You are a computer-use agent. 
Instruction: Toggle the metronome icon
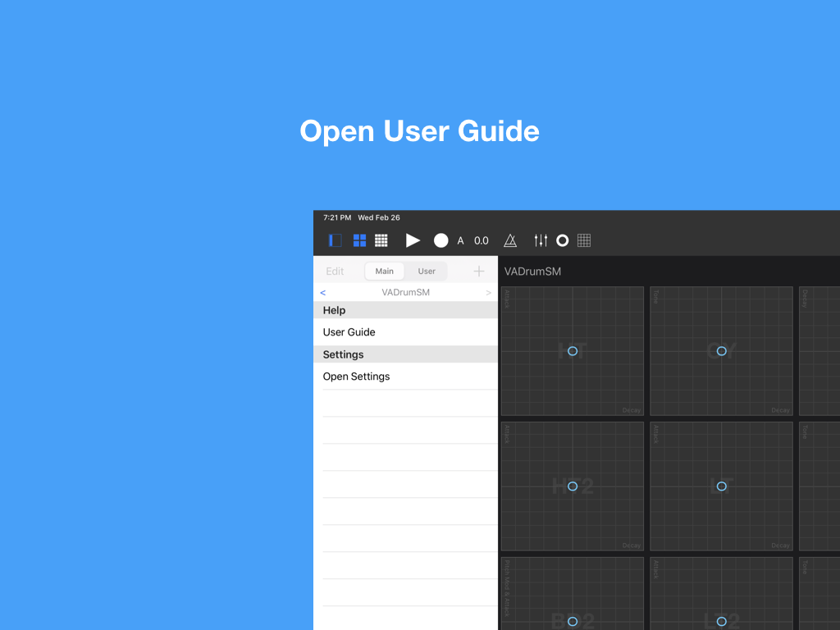tap(510, 240)
